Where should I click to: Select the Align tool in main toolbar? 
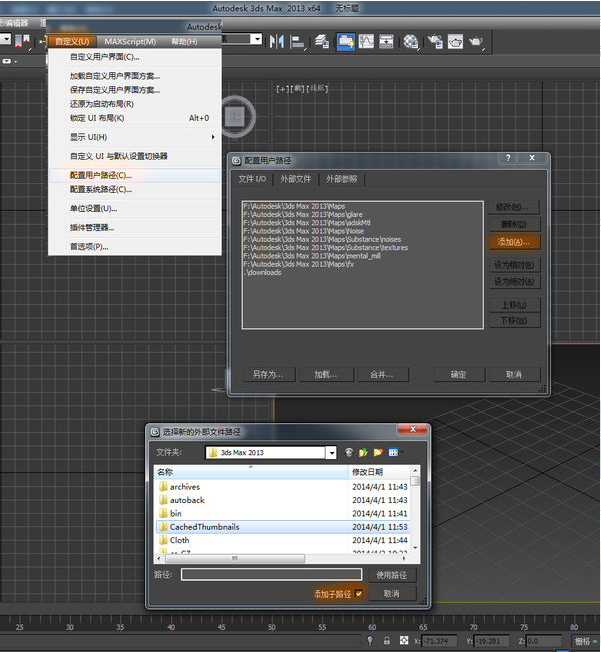click(297, 42)
